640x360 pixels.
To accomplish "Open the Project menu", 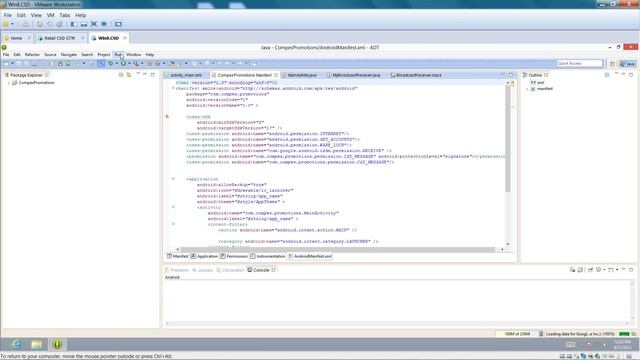I will (x=103, y=54).
